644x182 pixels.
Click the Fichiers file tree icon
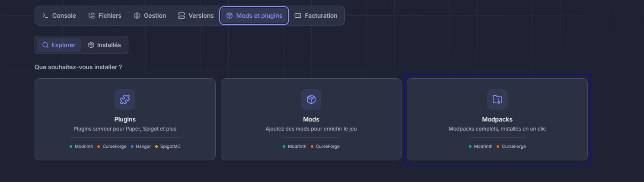tap(92, 16)
